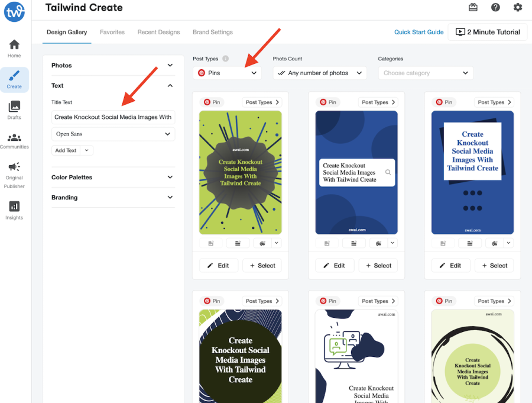Click color palette icon under green starburst design
532x403 pixels.
(x=262, y=243)
